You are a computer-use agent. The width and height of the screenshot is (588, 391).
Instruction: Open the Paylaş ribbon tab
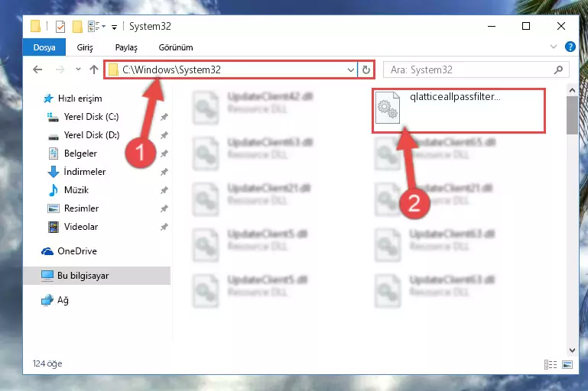[126, 47]
